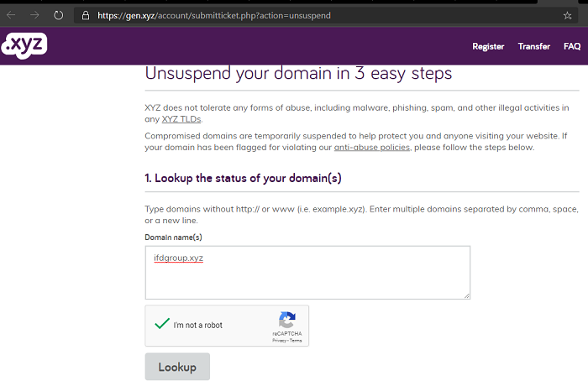This screenshot has height=381, width=588.
Task: Reload the current page
Action: pos(58,15)
